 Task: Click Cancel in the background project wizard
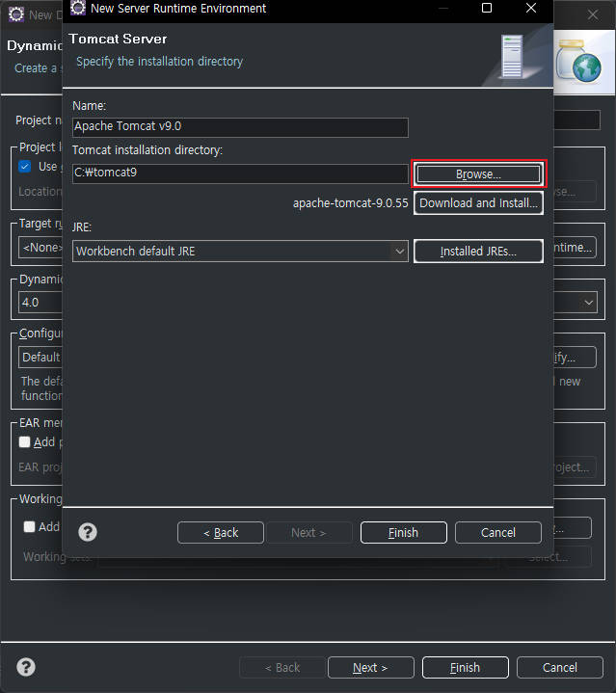click(560, 667)
